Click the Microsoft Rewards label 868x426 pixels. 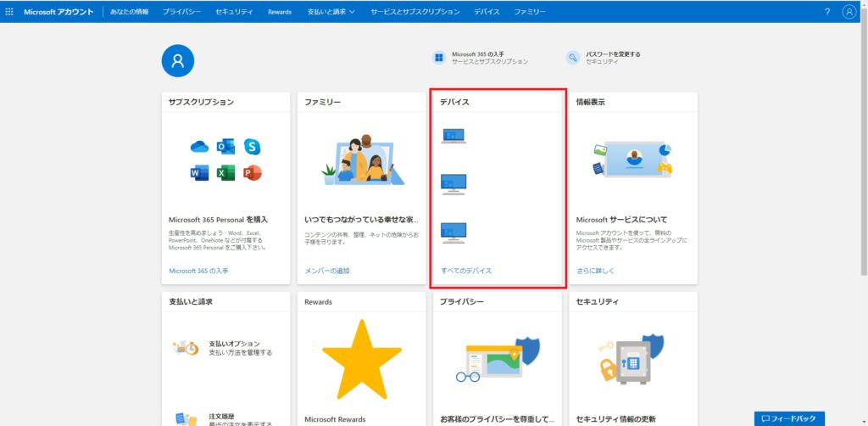coord(335,419)
